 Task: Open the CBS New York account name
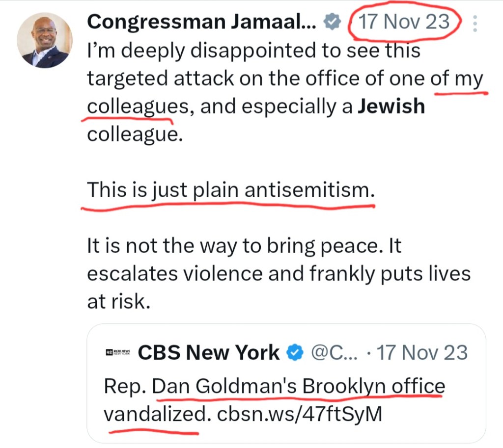pos(209,353)
